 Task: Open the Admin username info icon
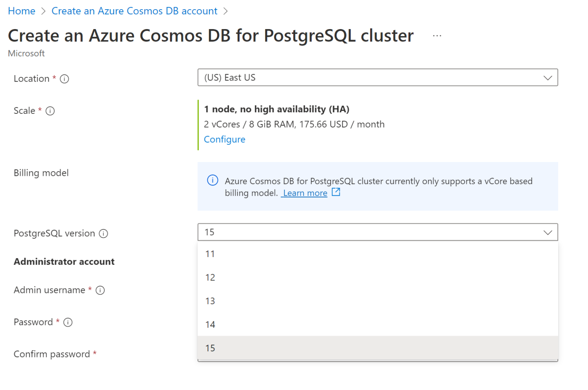pos(100,290)
